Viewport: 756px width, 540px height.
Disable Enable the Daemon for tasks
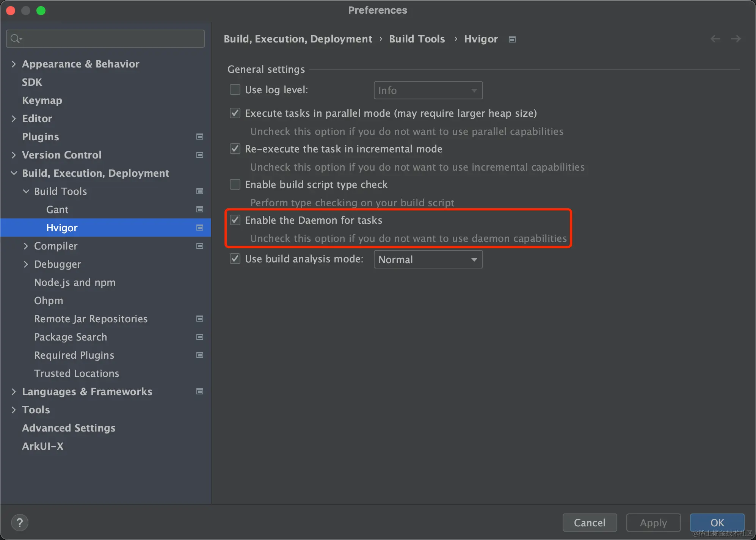[x=235, y=220]
